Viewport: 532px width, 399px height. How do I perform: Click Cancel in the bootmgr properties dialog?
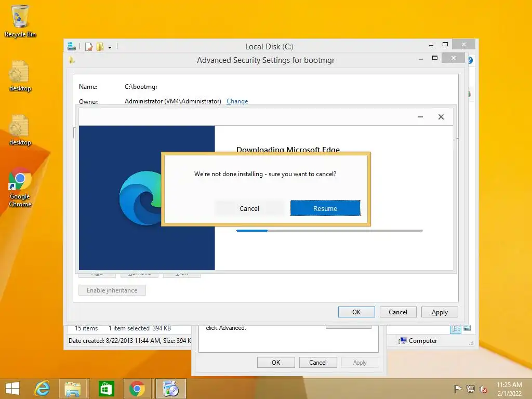tap(318, 362)
